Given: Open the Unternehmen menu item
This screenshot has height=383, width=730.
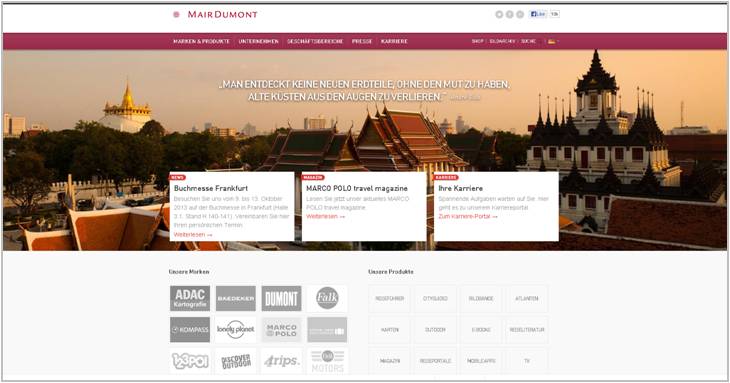Looking at the screenshot, I should (258, 41).
